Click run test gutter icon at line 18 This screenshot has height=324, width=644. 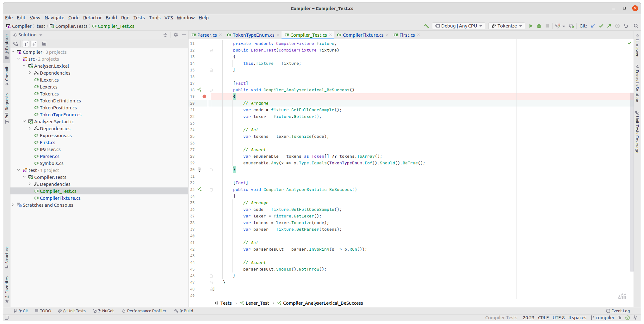[199, 90]
